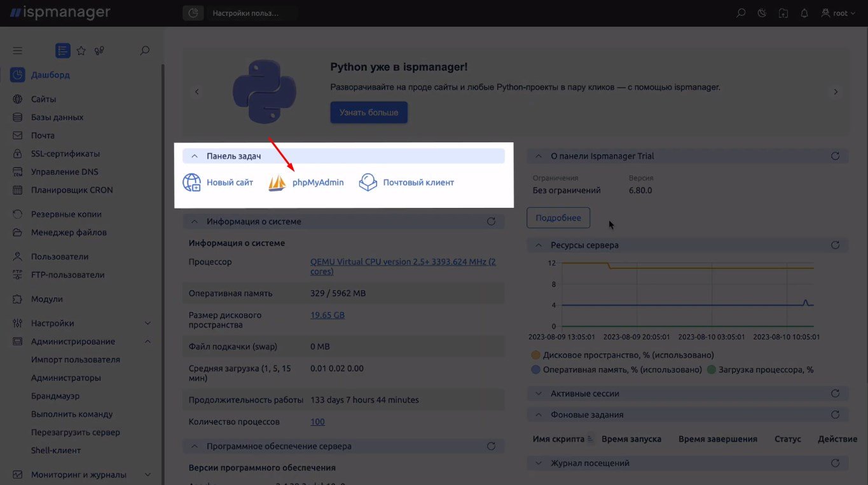Open Почта via its envelope icon
The image size is (868, 485).
click(x=18, y=135)
